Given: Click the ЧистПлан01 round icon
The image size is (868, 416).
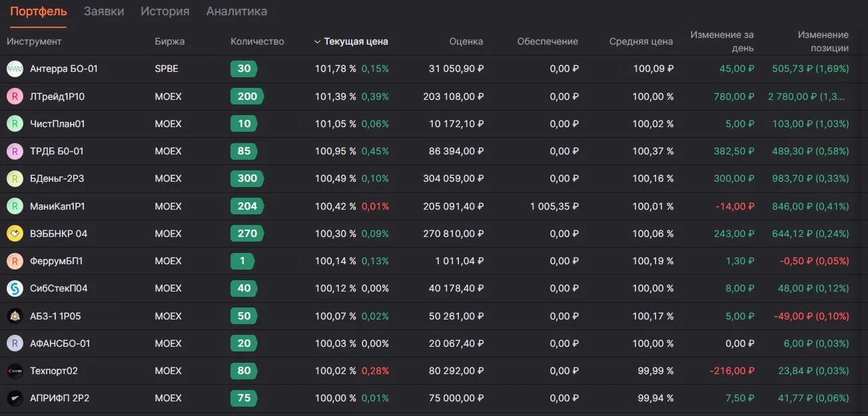Looking at the screenshot, I should [15, 124].
